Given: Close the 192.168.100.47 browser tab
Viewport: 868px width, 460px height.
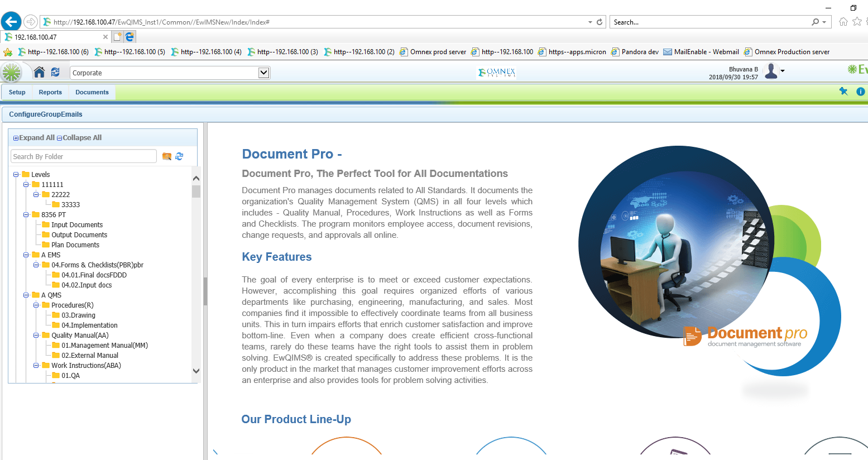Looking at the screenshot, I should point(105,37).
